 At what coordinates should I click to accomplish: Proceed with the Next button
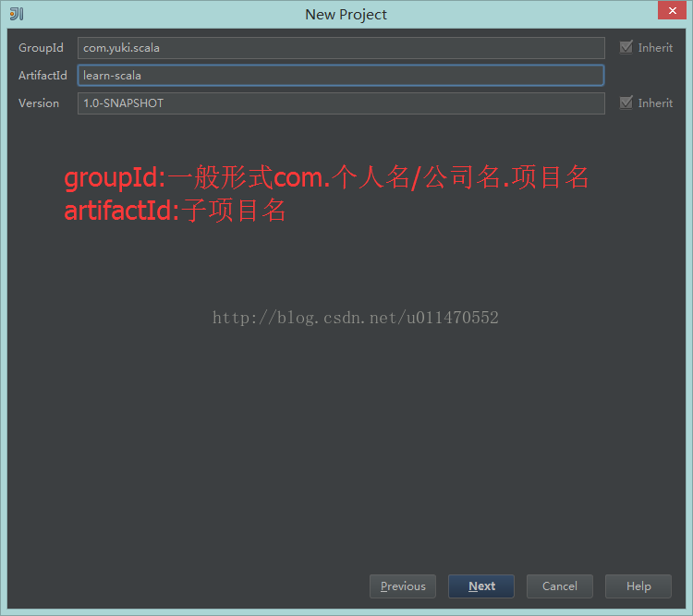tap(481, 586)
